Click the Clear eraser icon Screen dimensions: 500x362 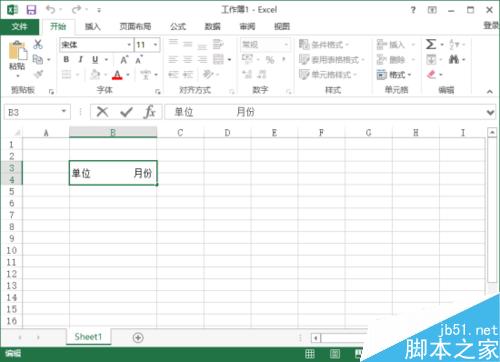point(431,74)
